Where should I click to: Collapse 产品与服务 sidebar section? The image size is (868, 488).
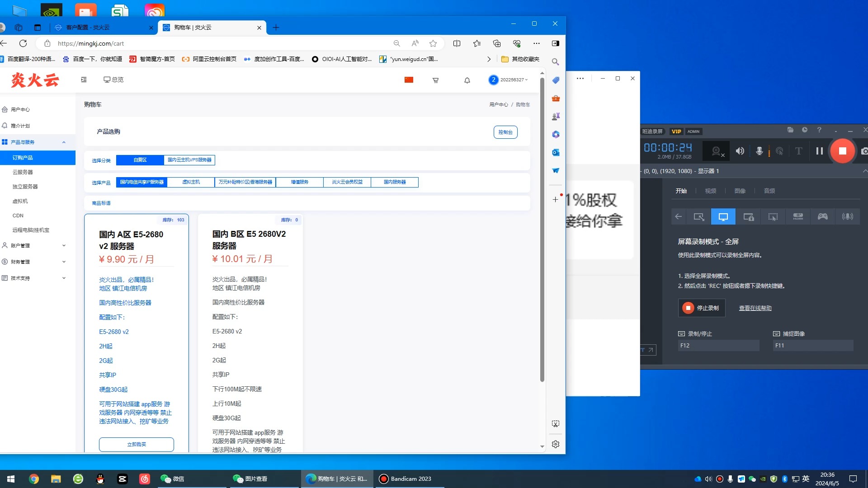(64, 142)
